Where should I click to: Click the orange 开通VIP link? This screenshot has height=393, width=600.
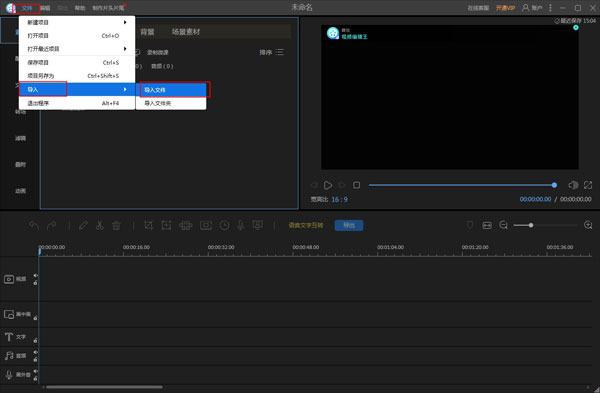click(505, 8)
